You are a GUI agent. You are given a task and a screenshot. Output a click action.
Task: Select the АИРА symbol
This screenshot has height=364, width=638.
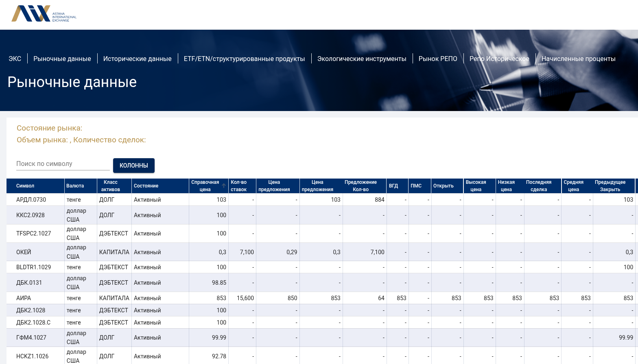click(x=24, y=298)
